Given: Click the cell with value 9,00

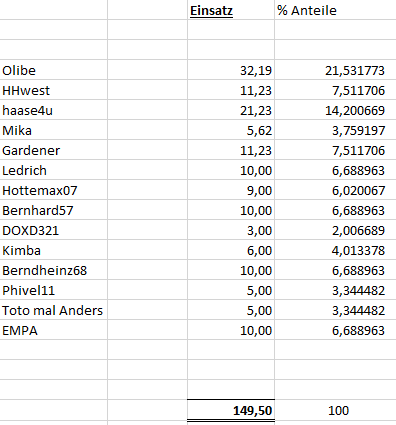Looking at the screenshot, I should point(231,190).
